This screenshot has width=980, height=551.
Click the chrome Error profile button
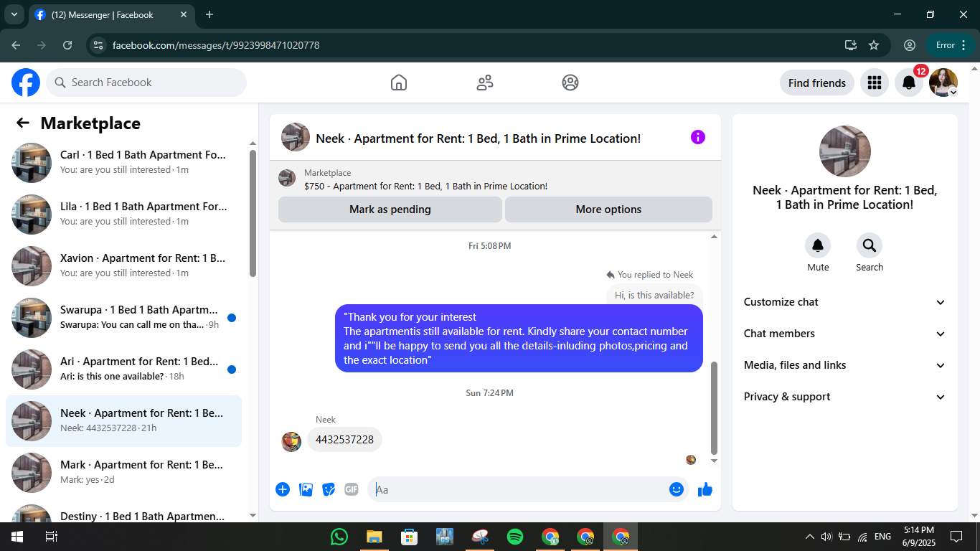[x=951, y=45]
